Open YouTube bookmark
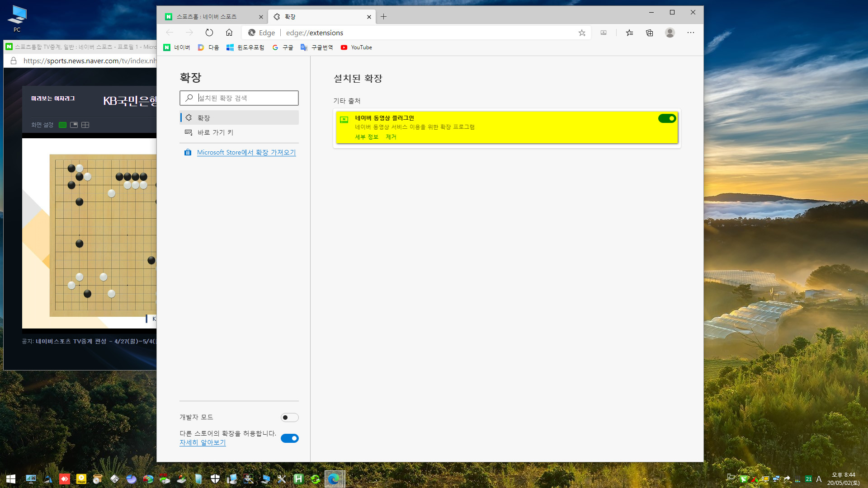The width and height of the screenshot is (868, 488). (356, 47)
